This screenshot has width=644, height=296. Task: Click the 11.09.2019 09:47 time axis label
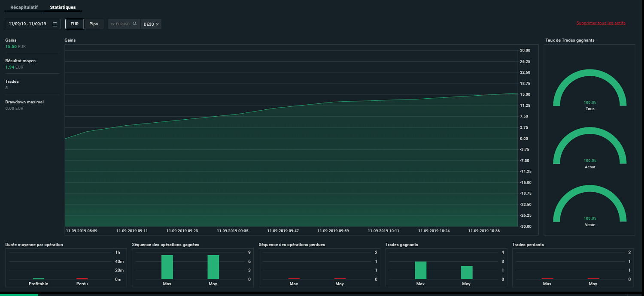[x=283, y=231]
